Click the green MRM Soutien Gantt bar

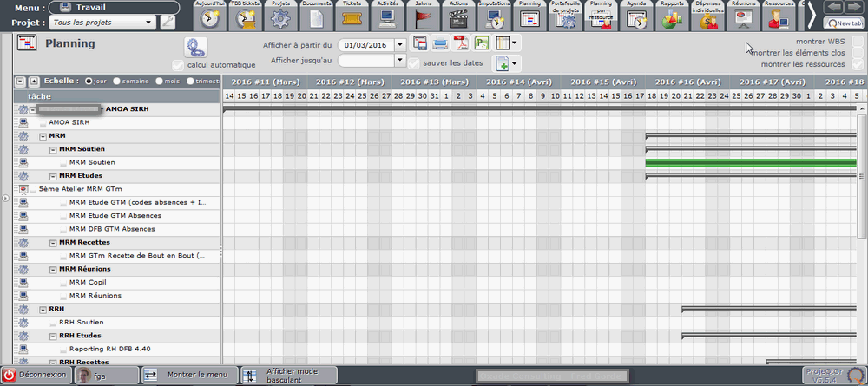750,163
